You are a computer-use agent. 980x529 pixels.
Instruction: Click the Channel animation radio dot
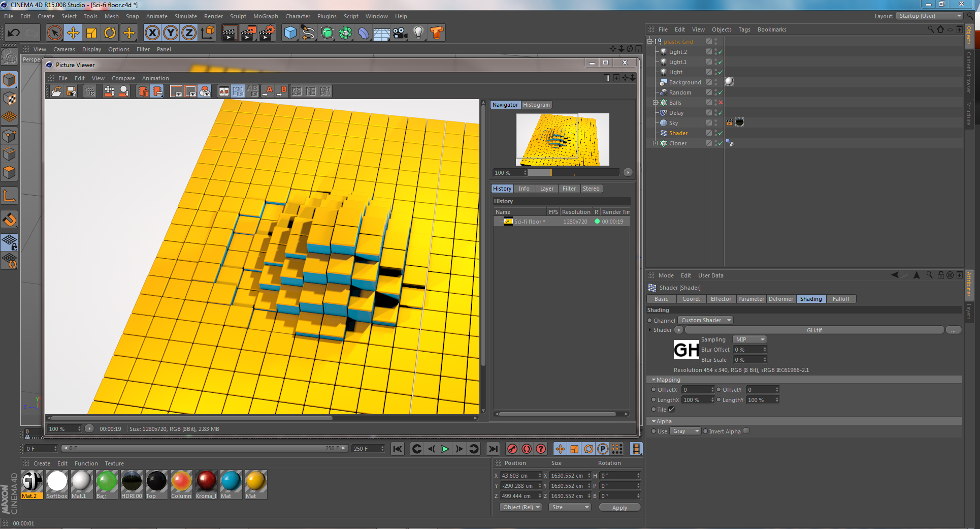click(x=650, y=321)
